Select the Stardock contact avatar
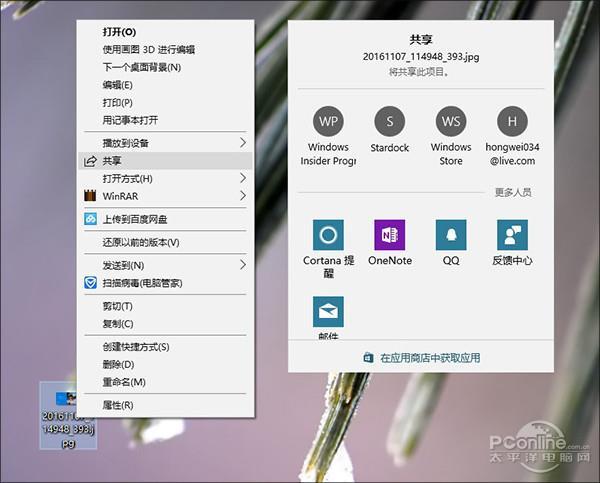This screenshot has height=483, width=600. point(390,121)
